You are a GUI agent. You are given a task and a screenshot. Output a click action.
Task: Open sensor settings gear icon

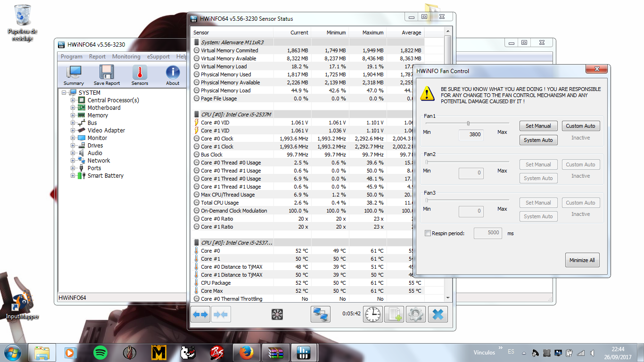(415, 314)
